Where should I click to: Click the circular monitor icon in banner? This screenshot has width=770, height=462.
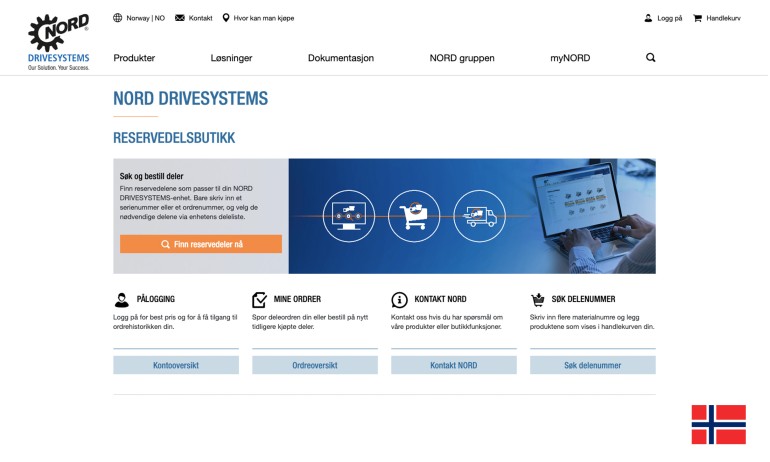[x=350, y=216]
